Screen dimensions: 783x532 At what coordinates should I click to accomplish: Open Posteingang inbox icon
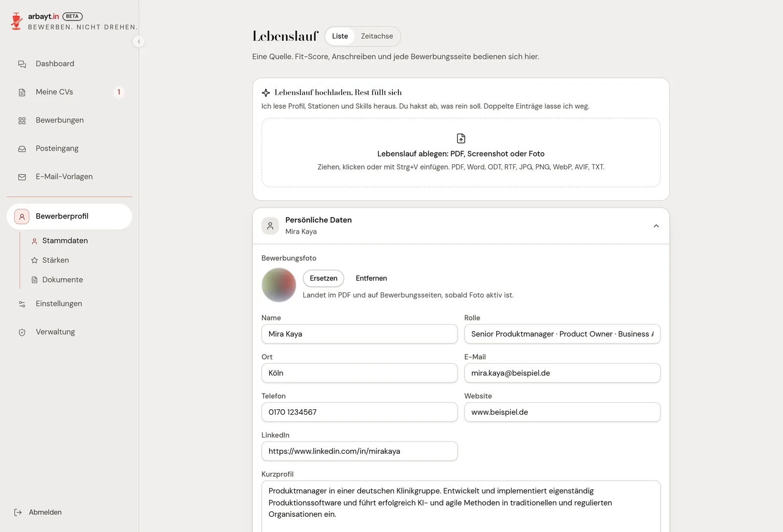(22, 149)
